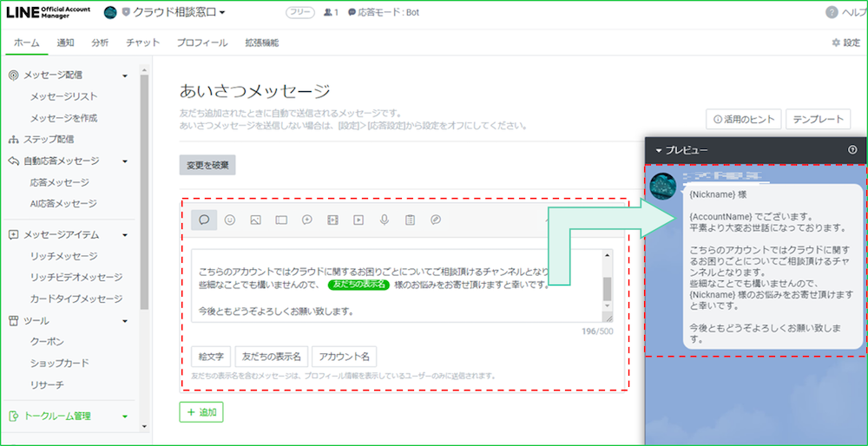Click the green 友だちの表示名 tag in message
Viewport: 868px width, 446px height.
(358, 285)
